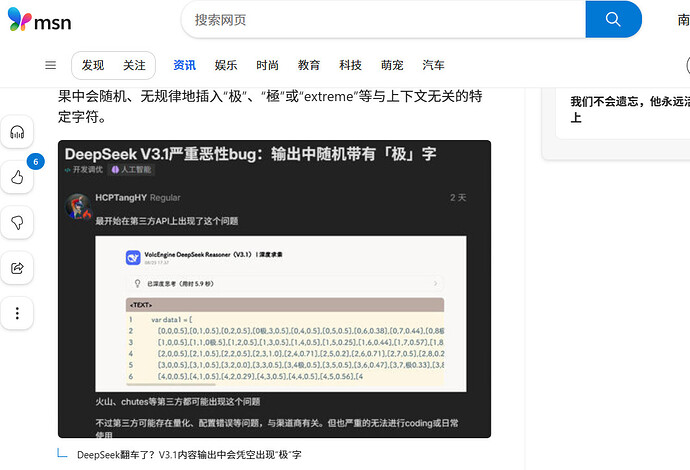Dislike the article with the thumbs down icon
This screenshot has height=470, width=690.
tap(17, 223)
